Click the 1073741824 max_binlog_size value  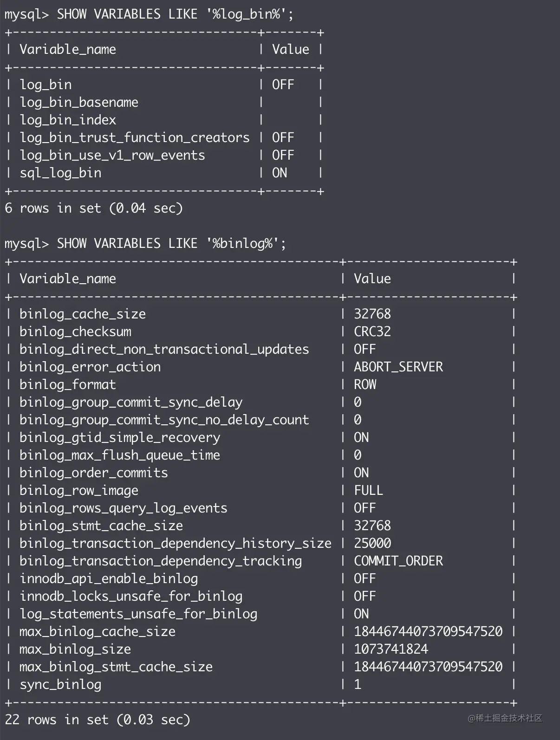[391, 649]
